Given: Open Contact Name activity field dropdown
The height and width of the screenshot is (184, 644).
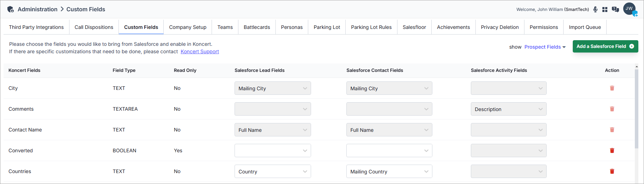Looking at the screenshot, I should (509, 130).
